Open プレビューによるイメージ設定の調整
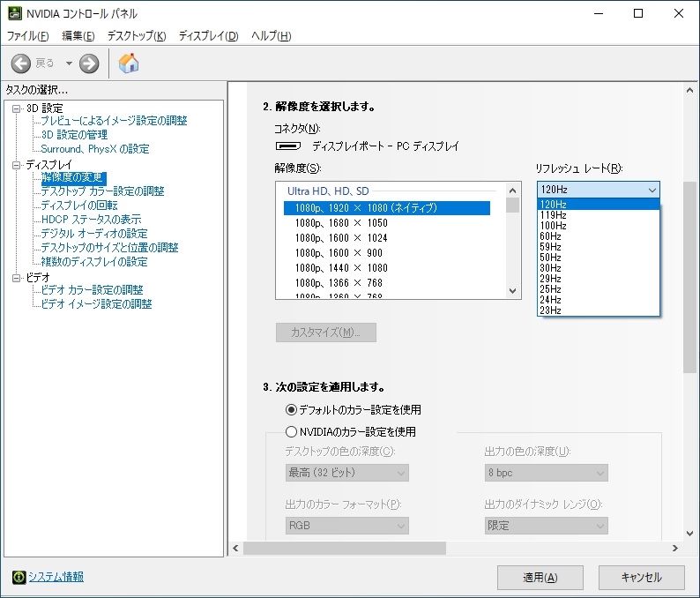700x598 pixels. (114, 121)
